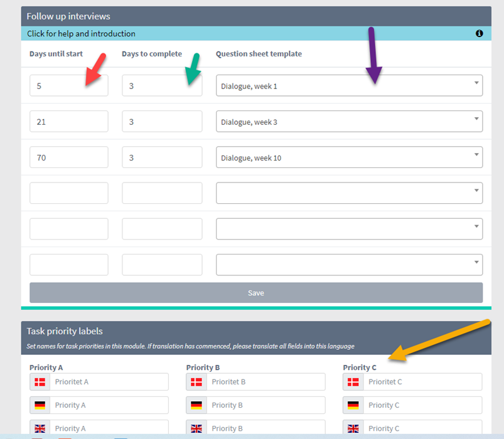This screenshot has width=504, height=439.
Task: Click the UK flag next to Priority A
Action: click(x=39, y=428)
